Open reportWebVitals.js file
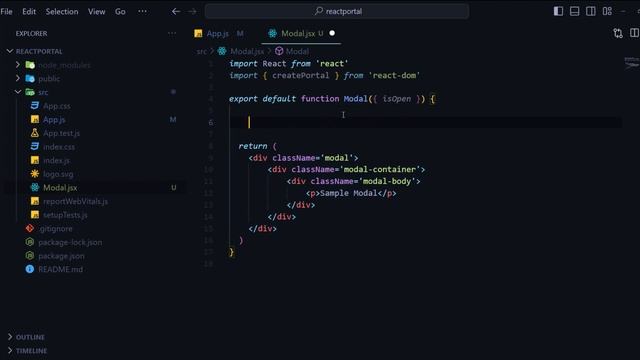640x360 pixels. (76, 201)
